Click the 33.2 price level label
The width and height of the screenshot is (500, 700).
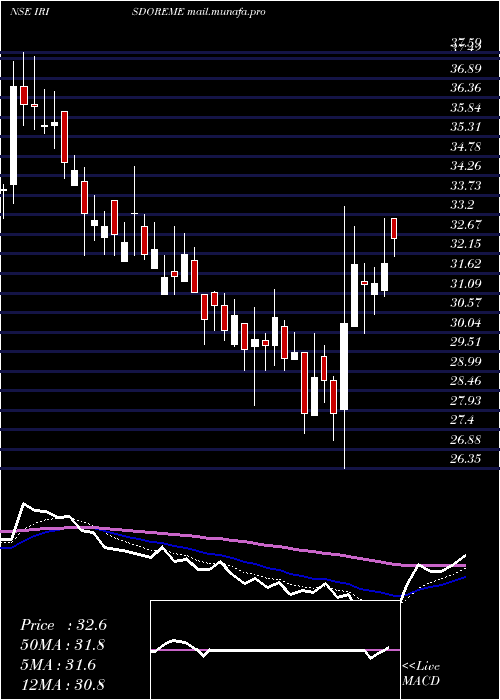[462, 205]
